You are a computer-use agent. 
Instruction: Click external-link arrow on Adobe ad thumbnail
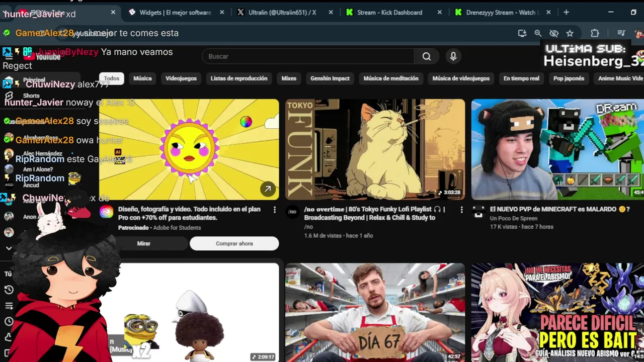pyautogui.click(x=268, y=189)
